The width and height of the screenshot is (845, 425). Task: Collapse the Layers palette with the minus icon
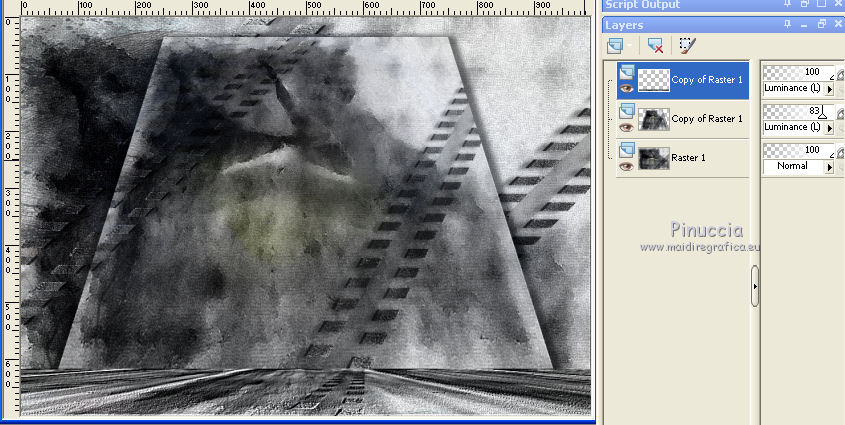pos(804,25)
